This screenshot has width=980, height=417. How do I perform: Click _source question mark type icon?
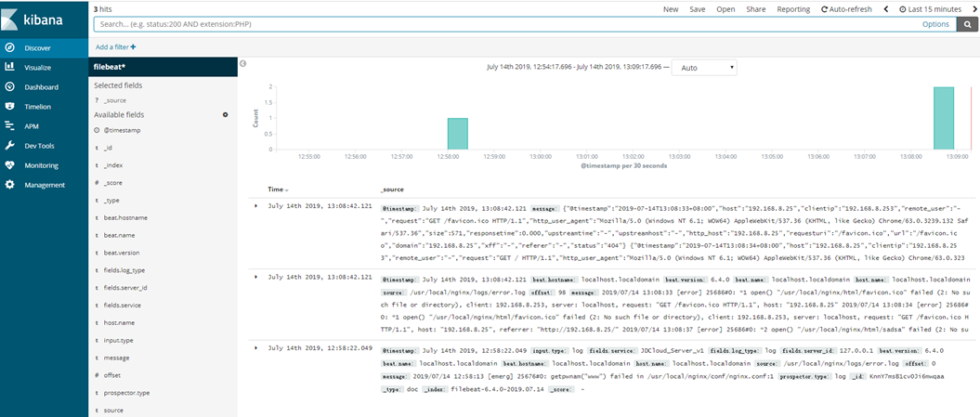pyautogui.click(x=97, y=100)
